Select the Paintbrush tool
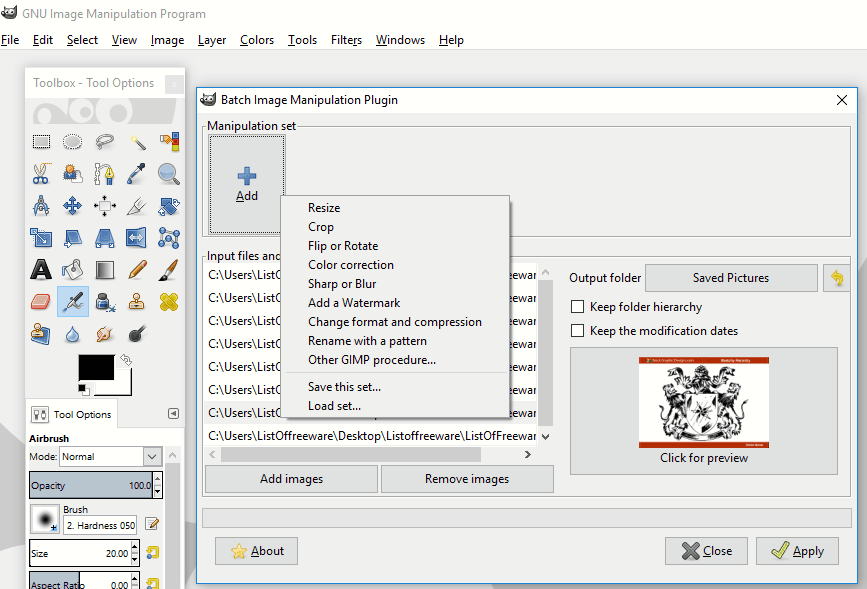Viewport: 867px width, 589px height. (169, 270)
